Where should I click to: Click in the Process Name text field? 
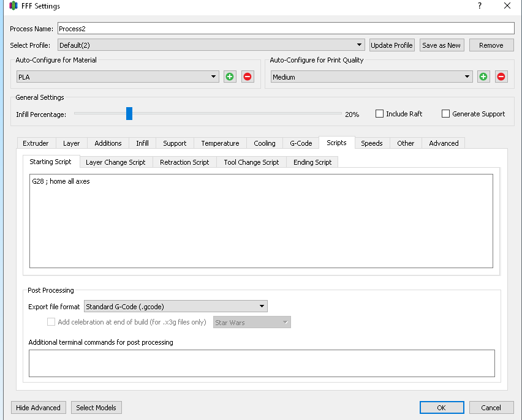coord(285,29)
